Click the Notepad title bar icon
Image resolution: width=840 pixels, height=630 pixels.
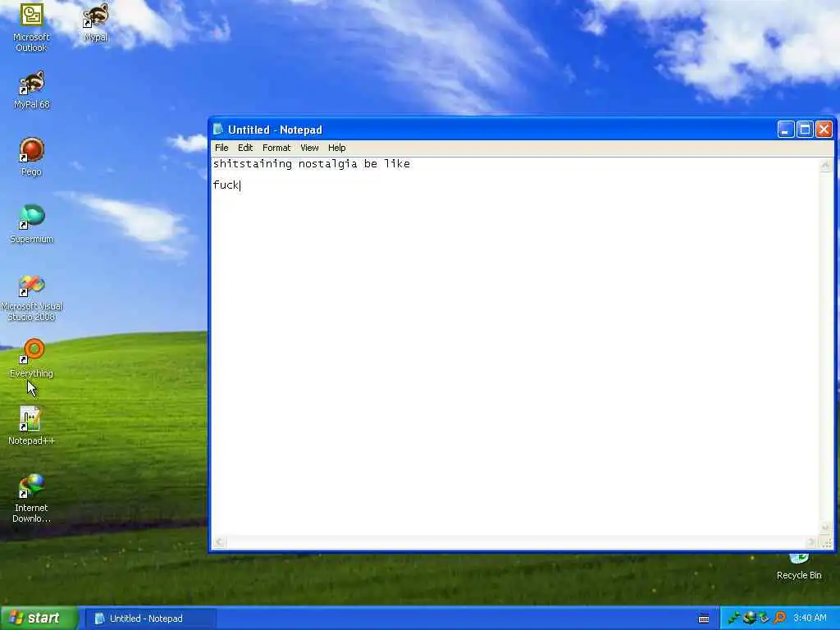coord(218,129)
